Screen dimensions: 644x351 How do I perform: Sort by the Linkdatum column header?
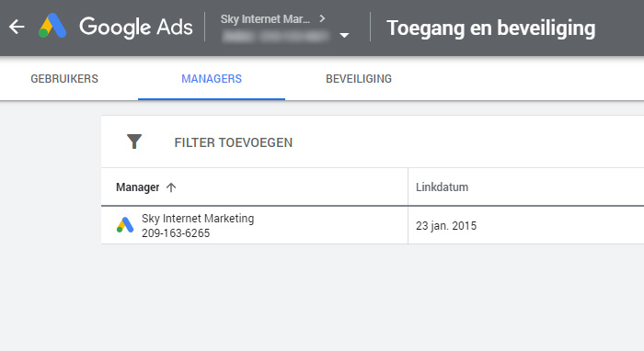tap(442, 187)
